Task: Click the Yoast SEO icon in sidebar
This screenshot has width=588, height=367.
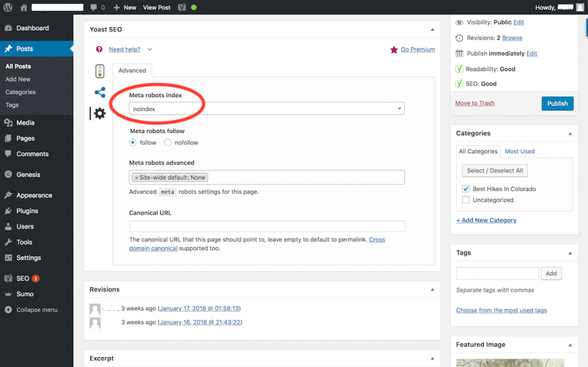Action: point(8,279)
